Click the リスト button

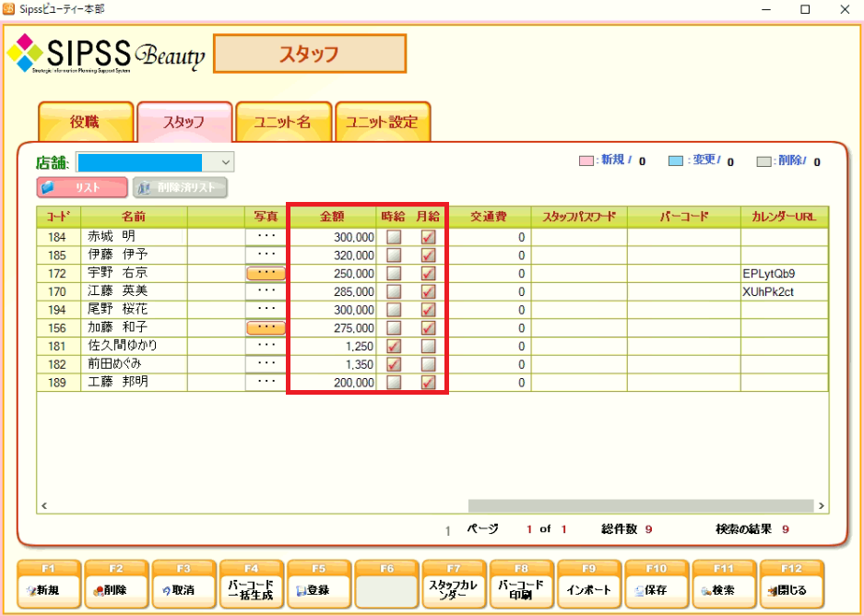click(82, 187)
